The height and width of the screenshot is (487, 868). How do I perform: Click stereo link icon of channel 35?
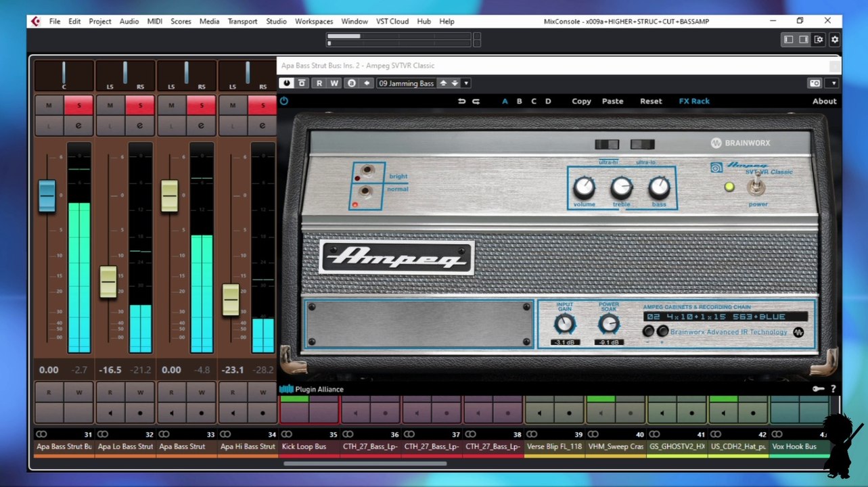[287, 434]
